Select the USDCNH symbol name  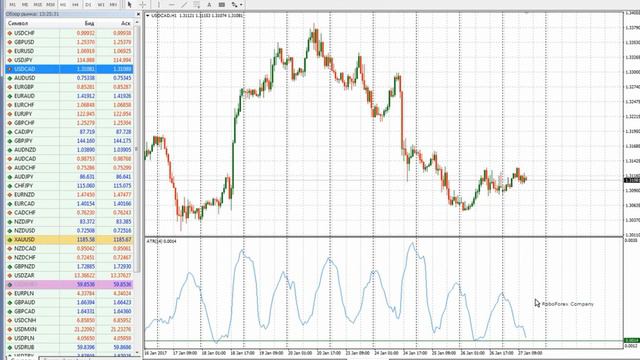[x=25, y=320]
